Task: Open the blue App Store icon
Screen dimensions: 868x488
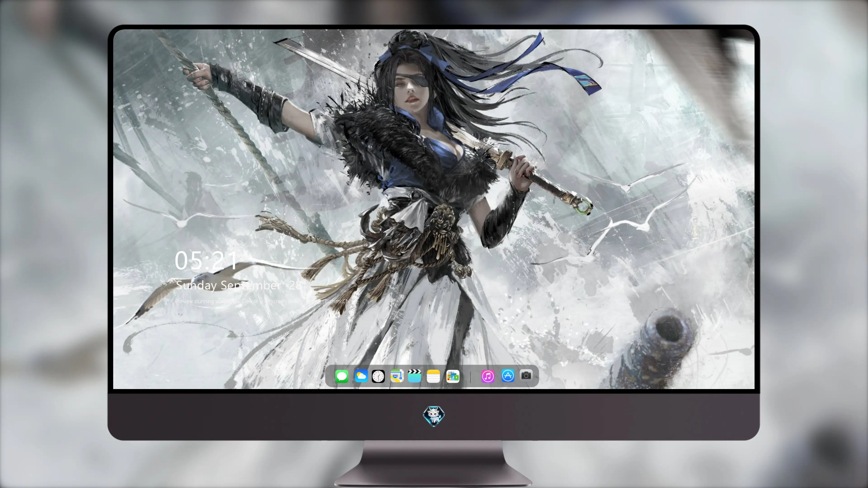Action: tap(508, 375)
